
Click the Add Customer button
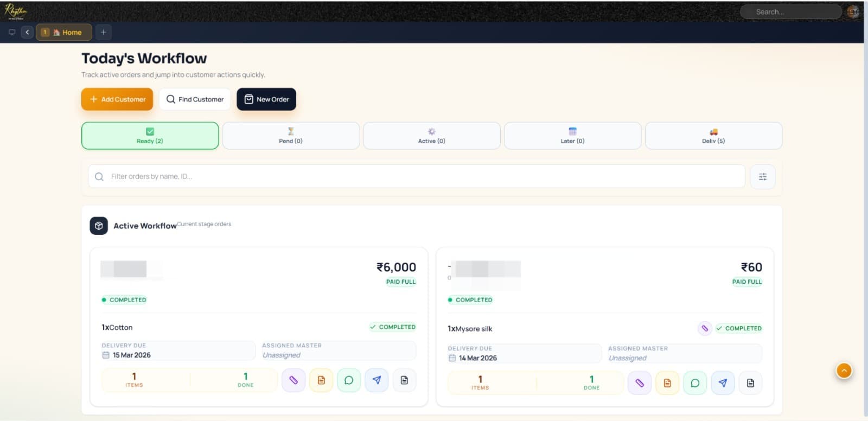click(x=117, y=99)
